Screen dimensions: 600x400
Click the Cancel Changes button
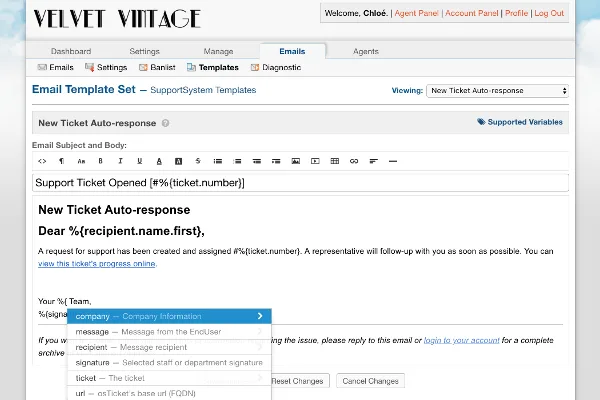pyautogui.click(x=370, y=381)
